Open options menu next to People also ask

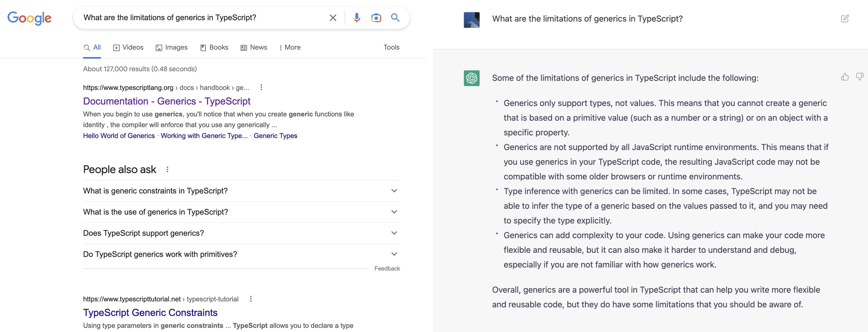coord(167,170)
